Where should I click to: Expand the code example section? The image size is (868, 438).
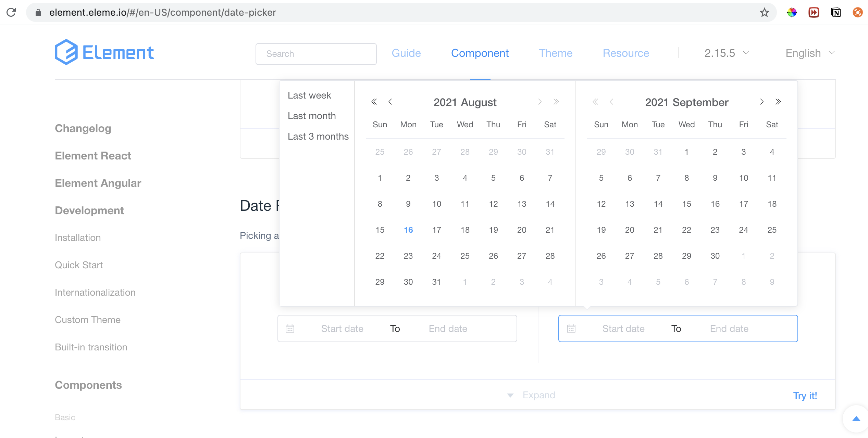pos(531,395)
